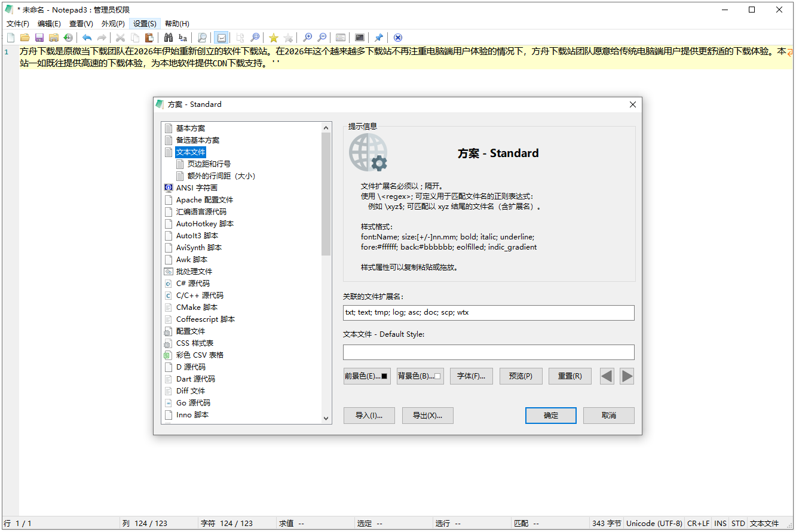The width and height of the screenshot is (796, 532).
Task: Open the 查看(V) menu
Action: [x=81, y=23]
